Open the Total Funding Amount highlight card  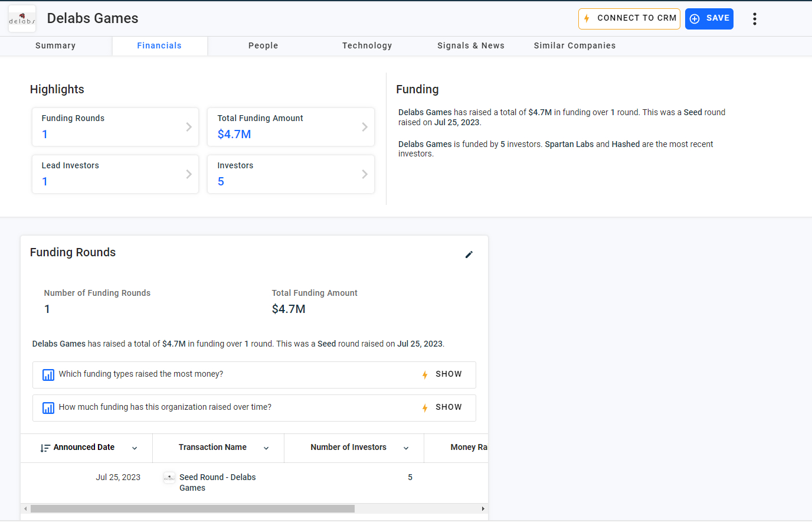tap(291, 126)
